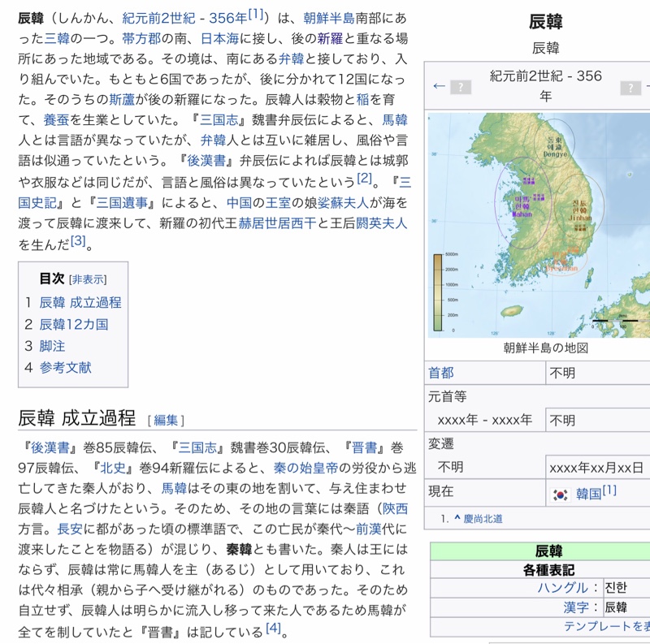Click footnote reference [2]

tap(364, 178)
